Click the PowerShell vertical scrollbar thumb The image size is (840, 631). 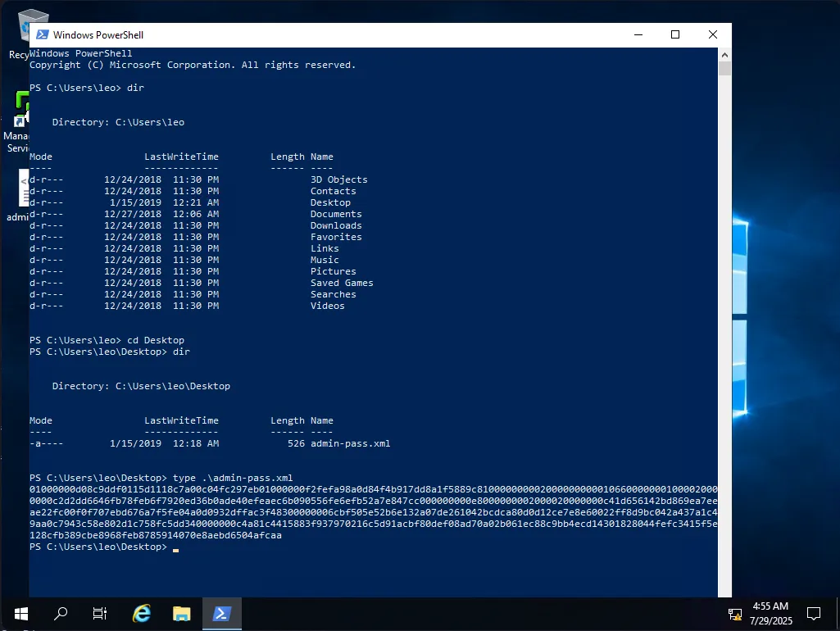724,68
